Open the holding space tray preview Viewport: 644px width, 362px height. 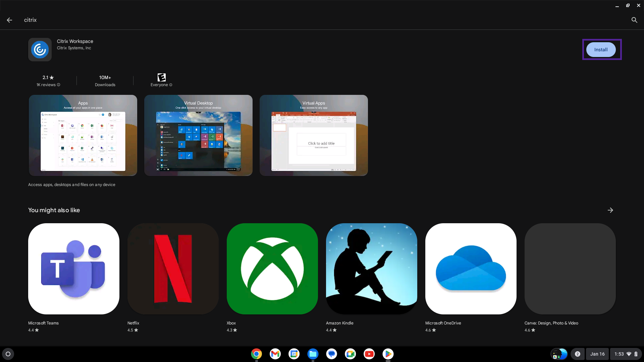(559, 354)
